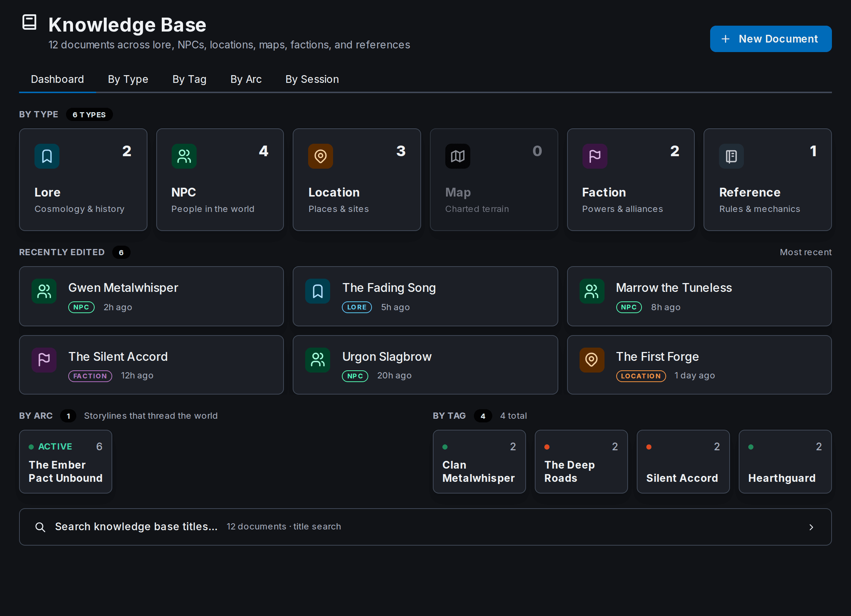Open the Lore type card
Screen dimensions: 851x616
[x=83, y=180]
